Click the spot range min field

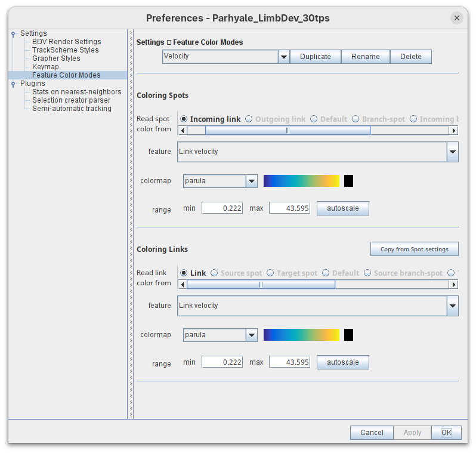222,208
